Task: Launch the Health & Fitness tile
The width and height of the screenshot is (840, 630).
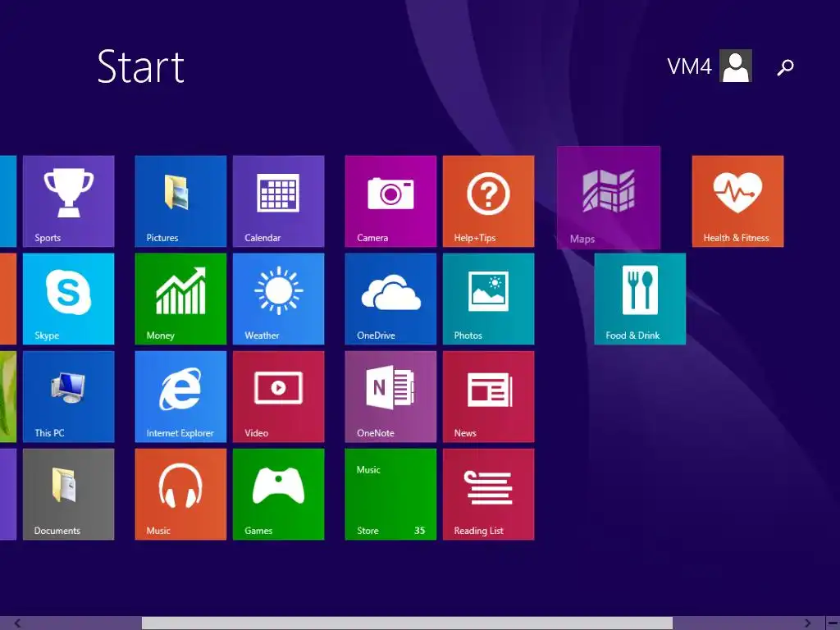Action: (x=737, y=202)
